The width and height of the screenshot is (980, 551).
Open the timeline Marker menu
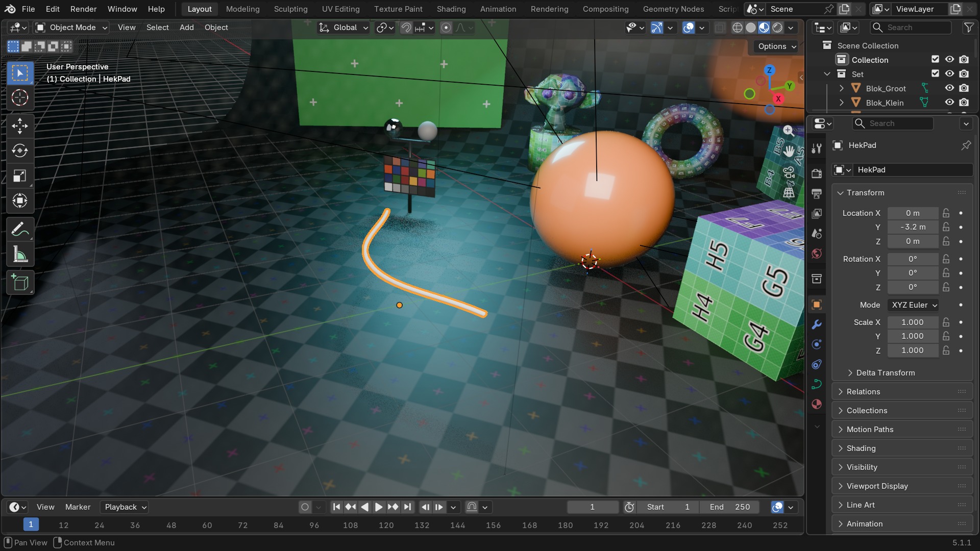tap(78, 507)
